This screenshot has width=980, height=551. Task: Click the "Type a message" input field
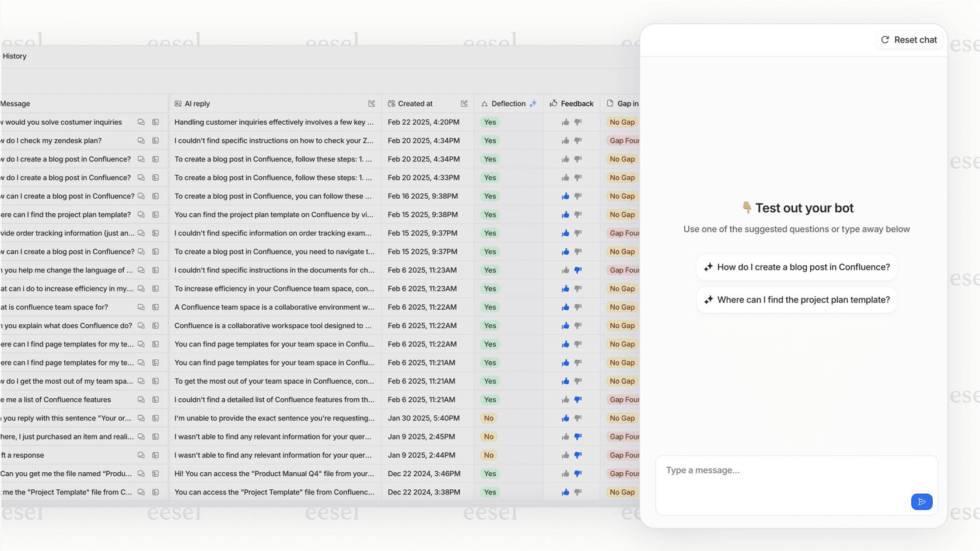pos(758,470)
